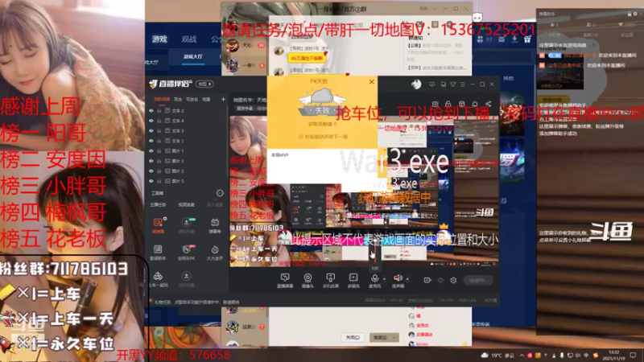644x362 pixels.
Task: Open the 全民乐PK tool
Action: [187, 253]
